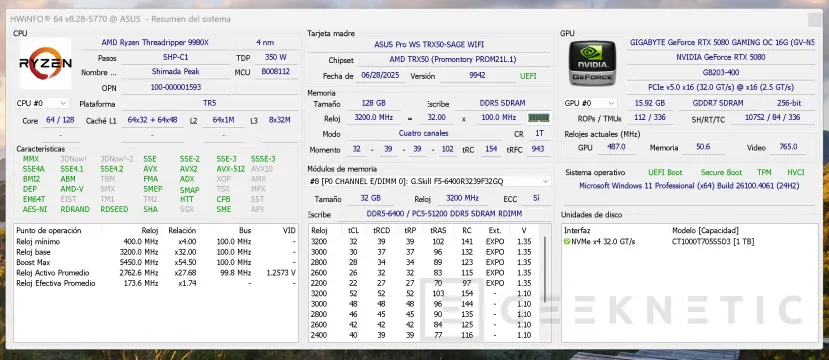Click the Secure Boot status label
The image size is (829, 360).
point(721,172)
